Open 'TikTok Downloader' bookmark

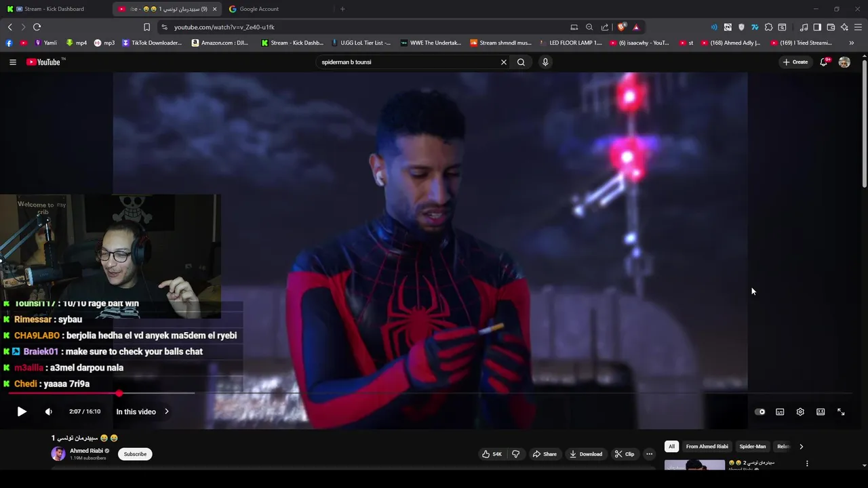pos(153,43)
